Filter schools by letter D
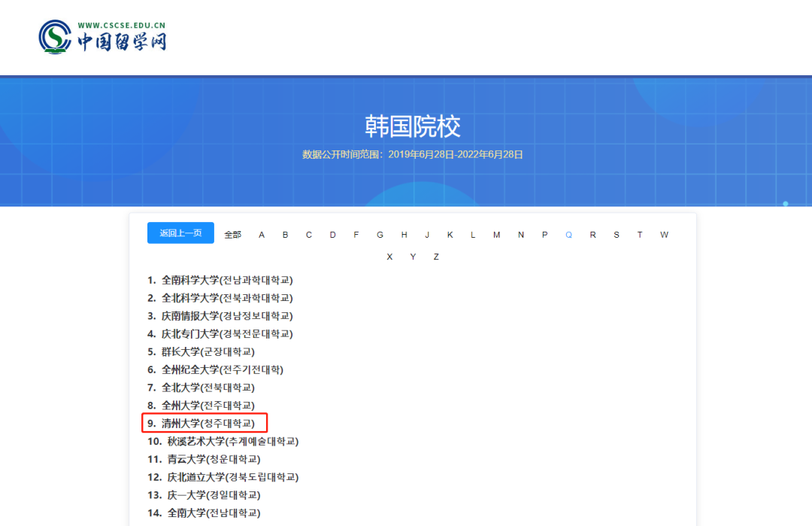The image size is (812, 526). tap(332, 235)
